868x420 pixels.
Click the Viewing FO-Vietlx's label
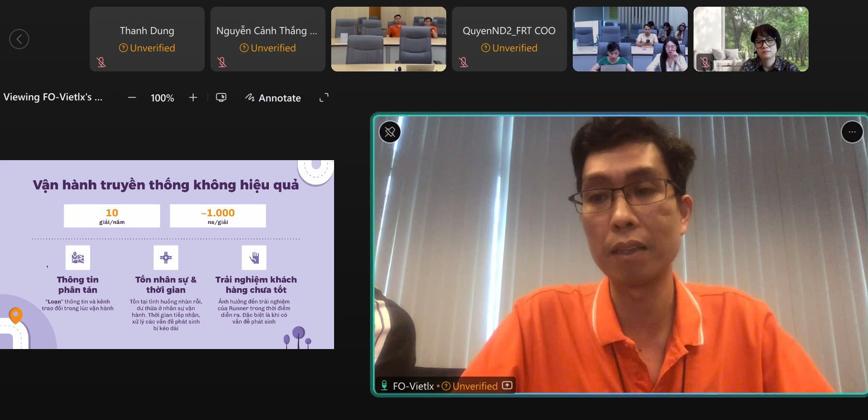click(x=53, y=97)
